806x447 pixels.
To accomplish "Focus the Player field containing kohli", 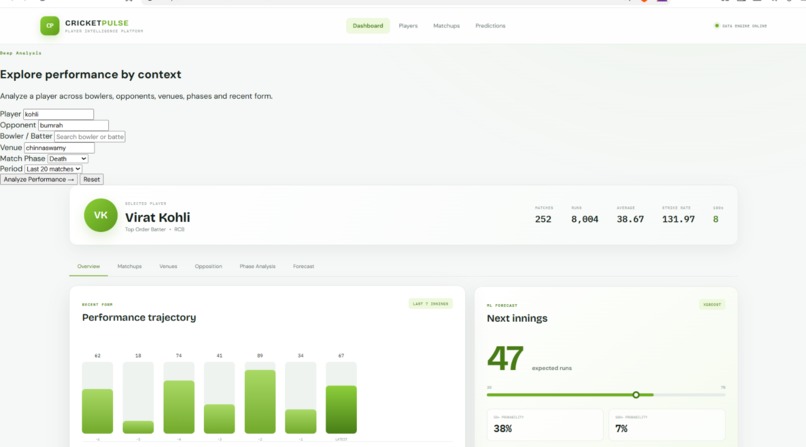I will click(58, 114).
